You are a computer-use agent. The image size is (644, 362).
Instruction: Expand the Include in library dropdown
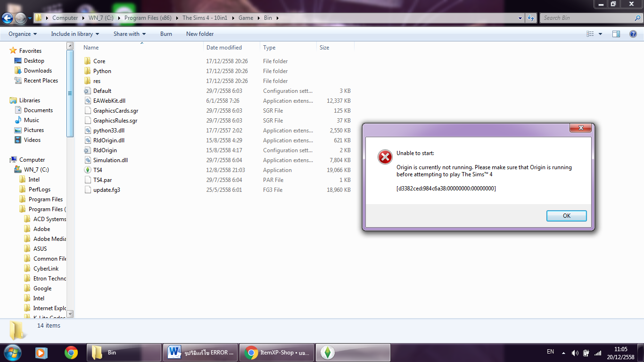tap(75, 34)
